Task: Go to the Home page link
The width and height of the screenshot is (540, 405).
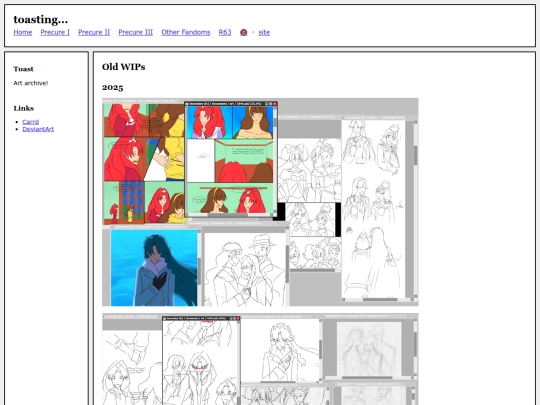Action: coord(23,32)
